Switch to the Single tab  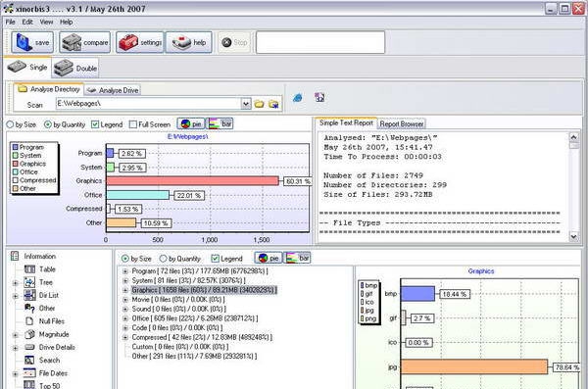point(27,68)
